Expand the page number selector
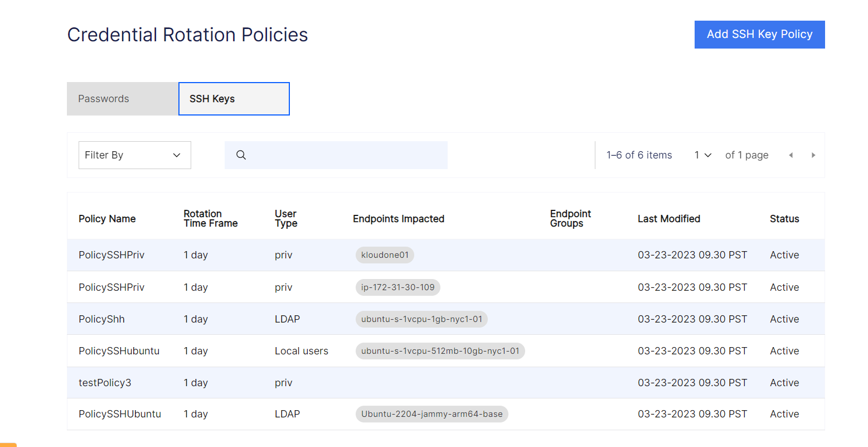Image resolution: width=868 pixels, height=447 pixels. [x=702, y=155]
